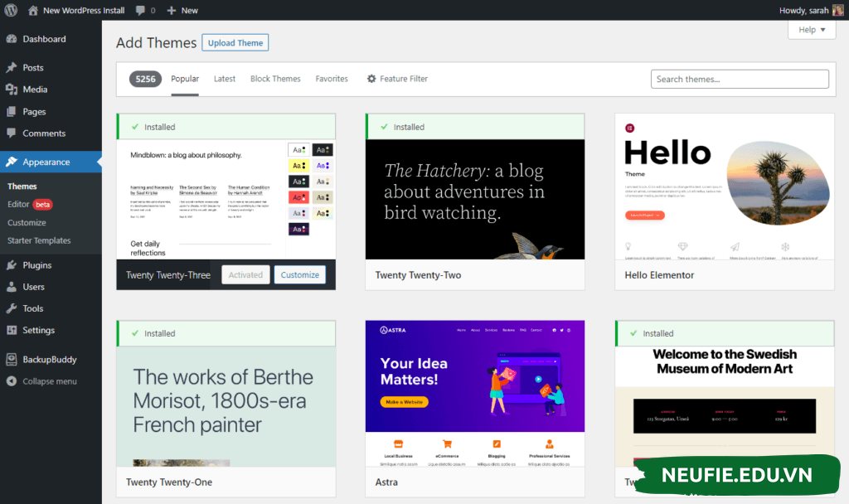Switch to the Block Themes tab
This screenshot has height=504, width=849.
coord(275,79)
